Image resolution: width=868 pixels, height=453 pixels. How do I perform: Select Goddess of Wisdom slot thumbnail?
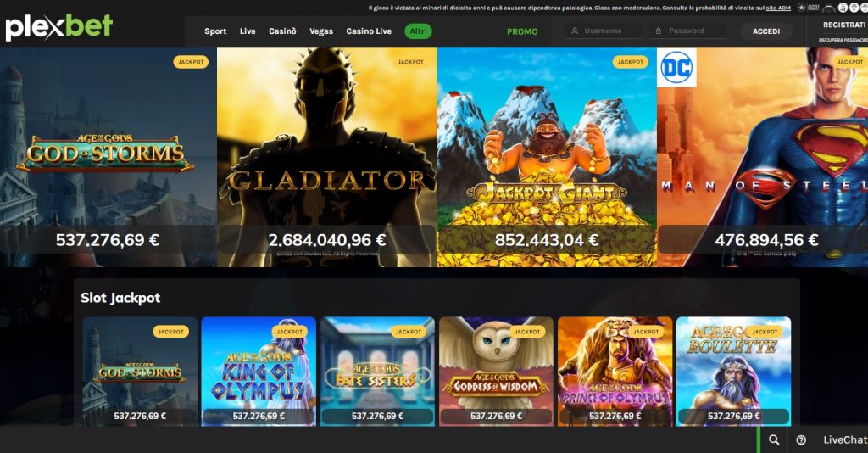[x=496, y=371]
